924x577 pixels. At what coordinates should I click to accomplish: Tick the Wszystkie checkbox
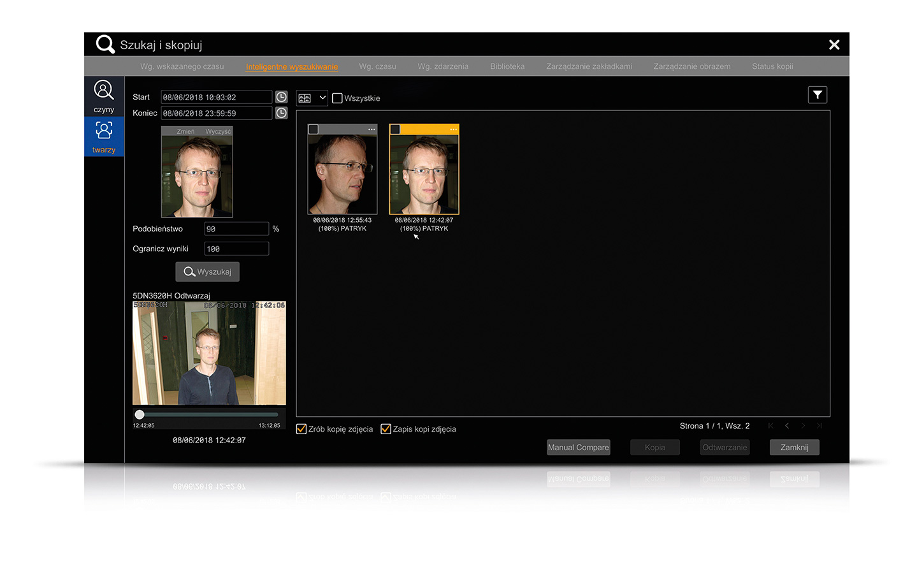[x=337, y=98]
